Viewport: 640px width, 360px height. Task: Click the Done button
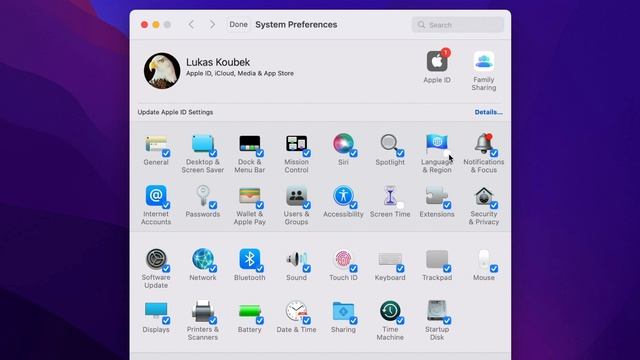pyautogui.click(x=238, y=24)
